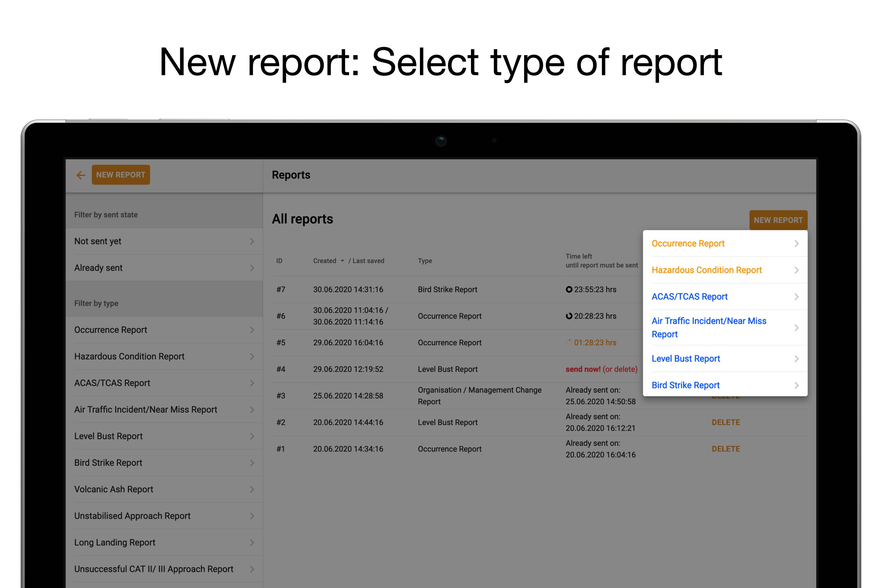Click the chevron next to ACAS/TCAS Report in popup
Viewport: 882px width, 588px height.
796,297
